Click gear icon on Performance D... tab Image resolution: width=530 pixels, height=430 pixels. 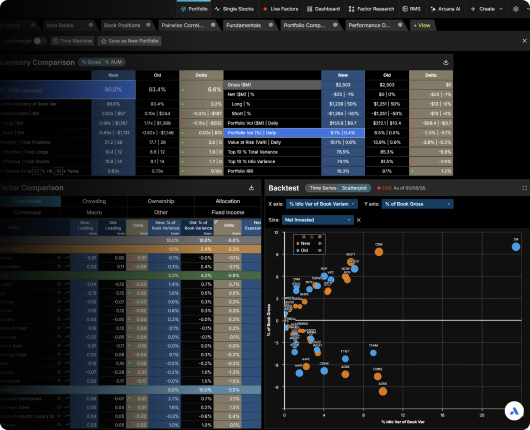click(x=400, y=25)
